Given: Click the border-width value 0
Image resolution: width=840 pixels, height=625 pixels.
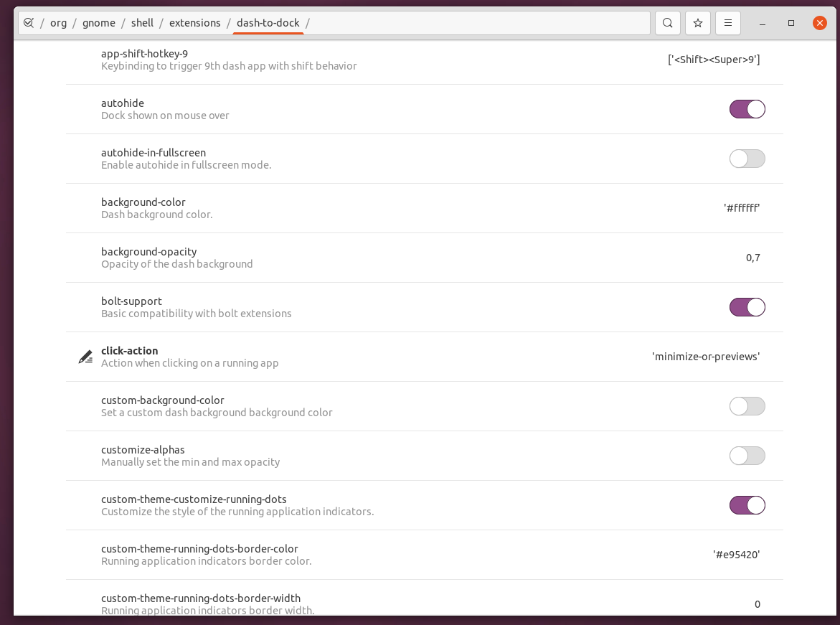Looking at the screenshot, I should coord(757,604).
